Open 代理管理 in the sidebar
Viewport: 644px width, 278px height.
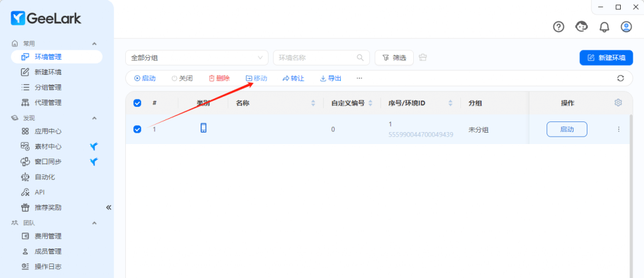point(48,103)
